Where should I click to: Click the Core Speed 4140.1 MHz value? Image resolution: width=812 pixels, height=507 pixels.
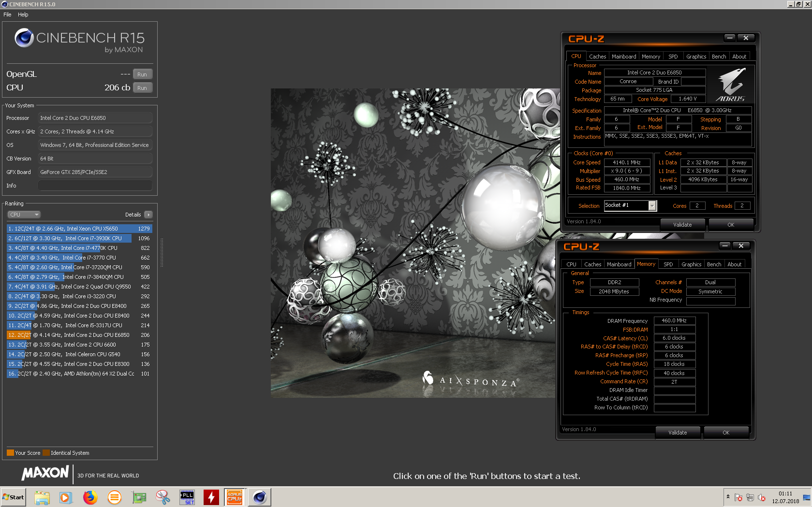coord(626,163)
